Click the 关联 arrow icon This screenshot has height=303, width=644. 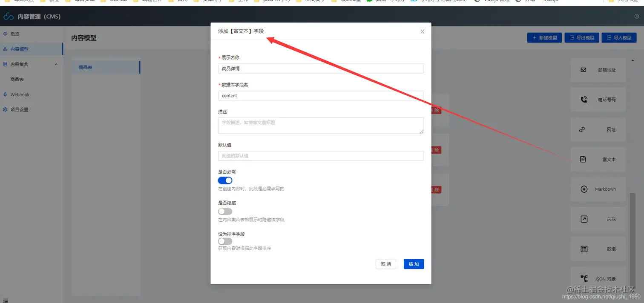point(584,219)
